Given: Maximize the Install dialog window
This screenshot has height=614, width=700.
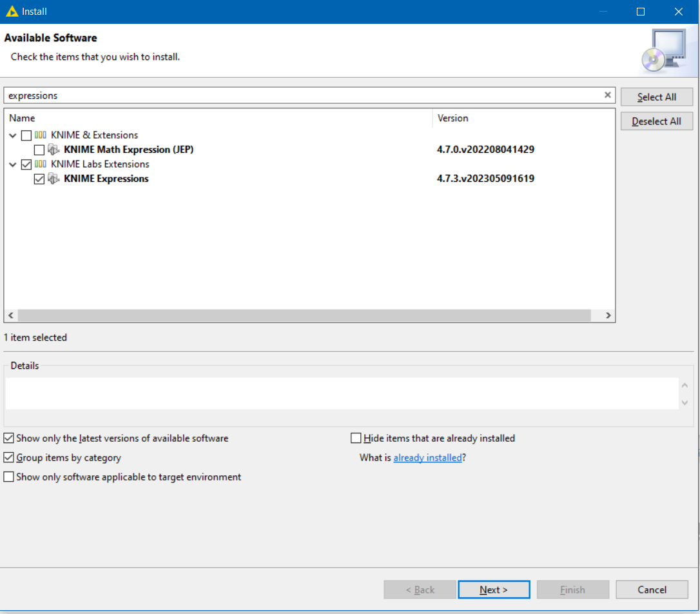Looking at the screenshot, I should click(641, 12).
